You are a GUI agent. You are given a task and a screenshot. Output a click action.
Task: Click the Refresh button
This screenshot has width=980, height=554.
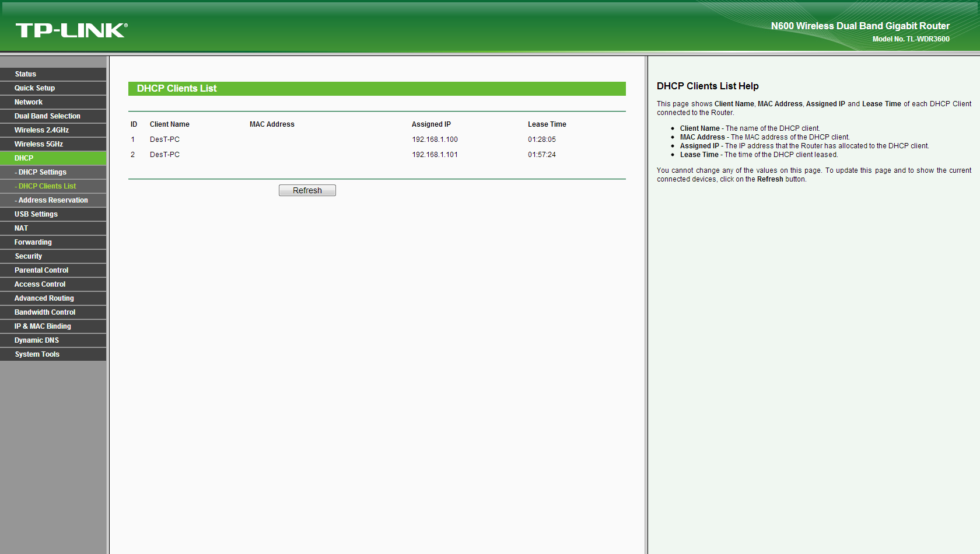[307, 190]
